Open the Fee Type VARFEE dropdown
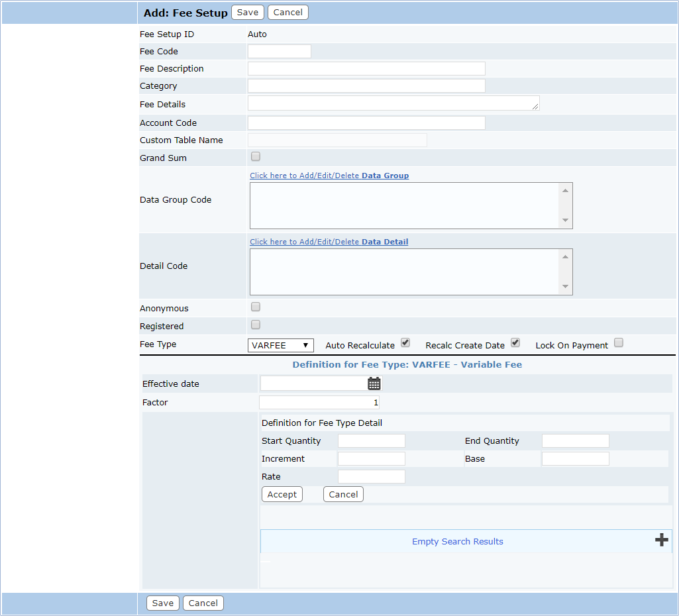 (281, 346)
